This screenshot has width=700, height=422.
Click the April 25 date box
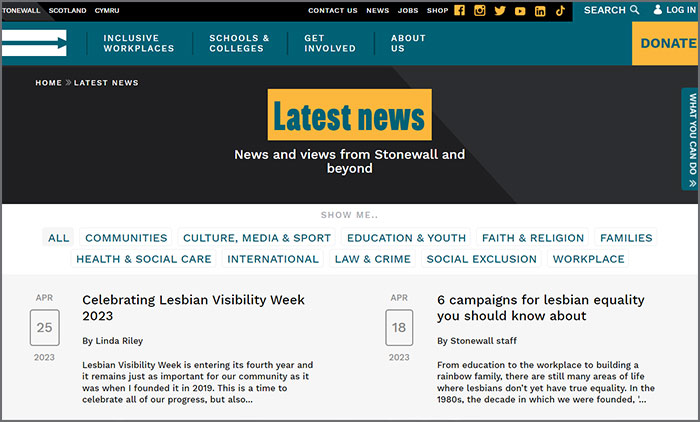pos(45,328)
